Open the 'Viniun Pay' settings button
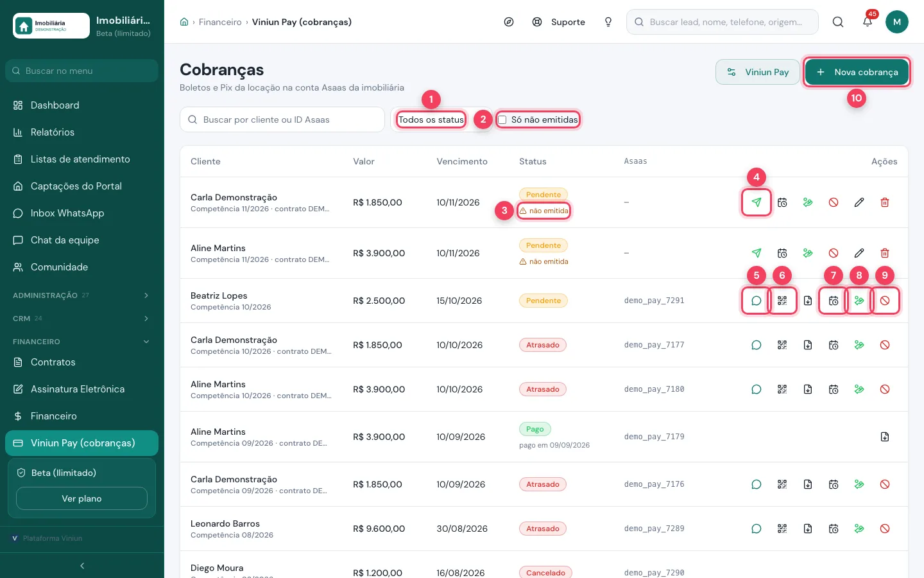The height and width of the screenshot is (578, 924). point(758,72)
